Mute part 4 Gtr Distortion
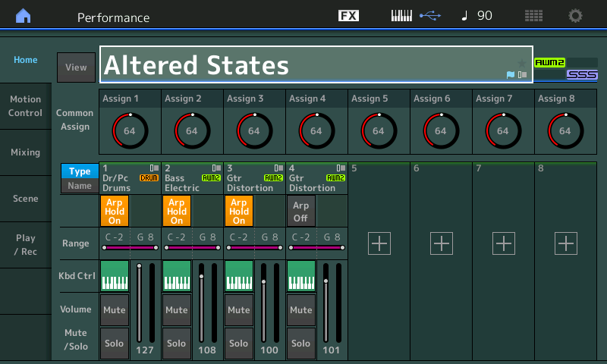 (301, 310)
